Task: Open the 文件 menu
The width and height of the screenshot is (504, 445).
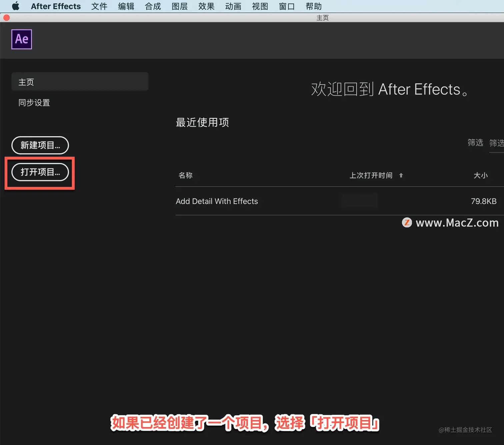Action: (x=99, y=6)
